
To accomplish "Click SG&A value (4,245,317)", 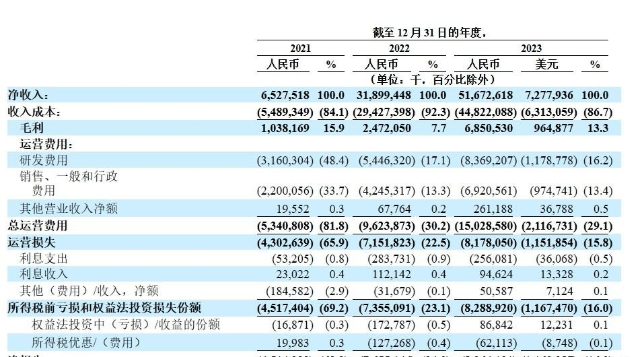I will click(x=386, y=191).
